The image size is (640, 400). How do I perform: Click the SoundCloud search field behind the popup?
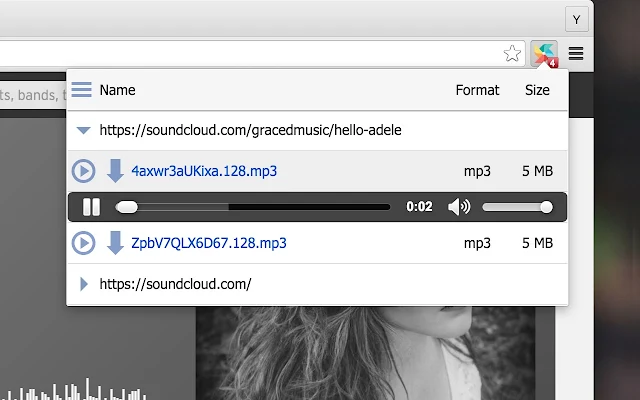33,95
